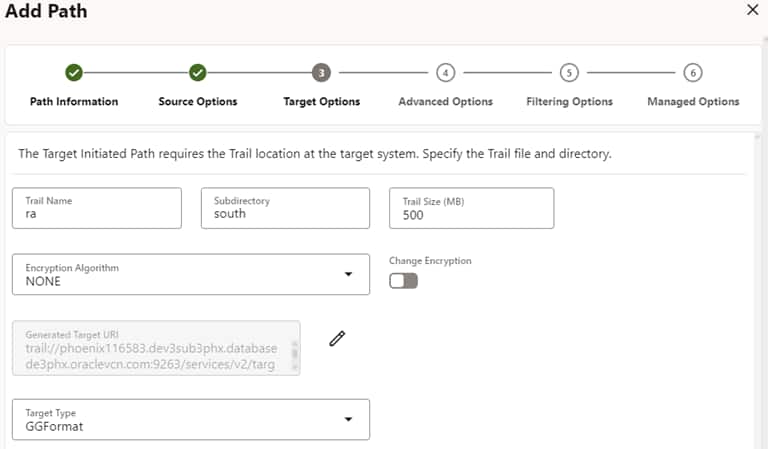768x449 pixels.
Task: Go to step 4 circle icon
Action: (x=445, y=72)
